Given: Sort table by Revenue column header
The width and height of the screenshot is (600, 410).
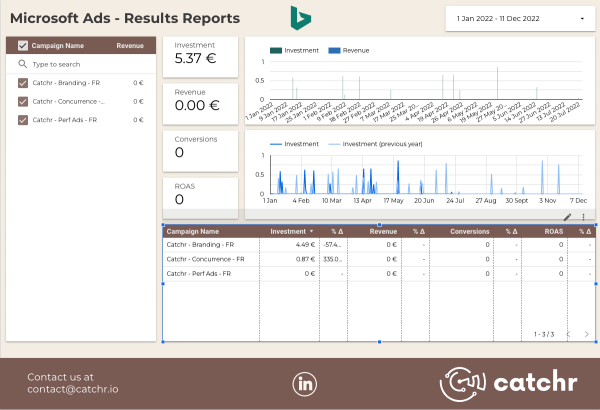Looking at the screenshot, I should pos(383,231).
